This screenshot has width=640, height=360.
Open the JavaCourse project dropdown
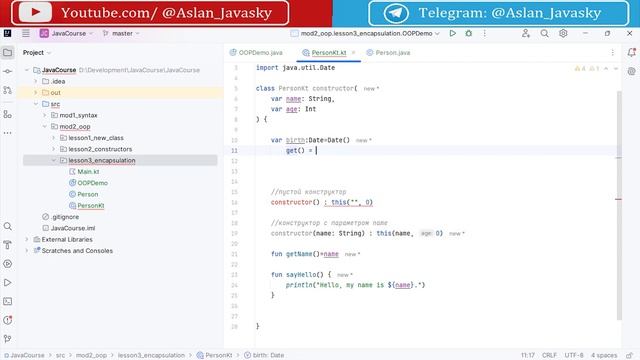tap(67, 33)
